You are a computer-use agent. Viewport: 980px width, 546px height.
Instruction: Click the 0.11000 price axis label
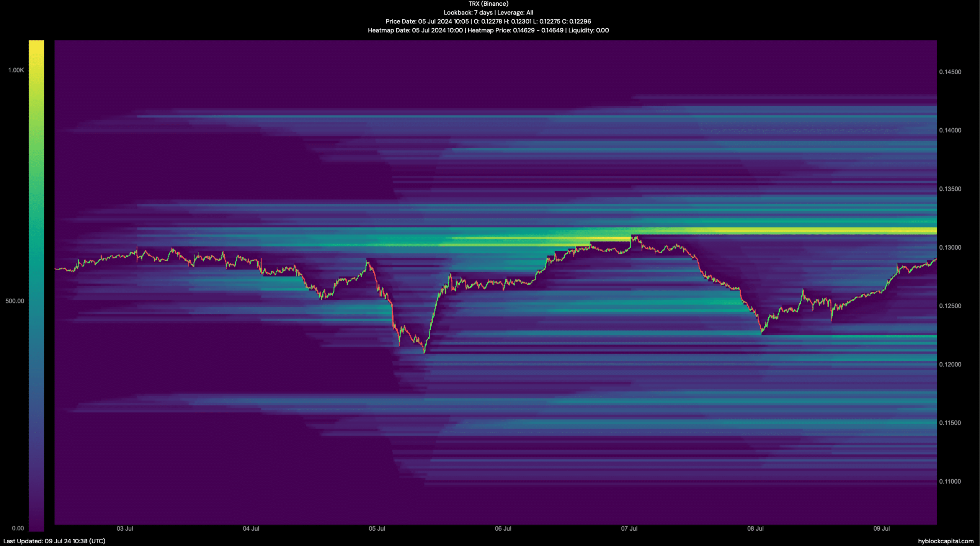tap(950, 481)
